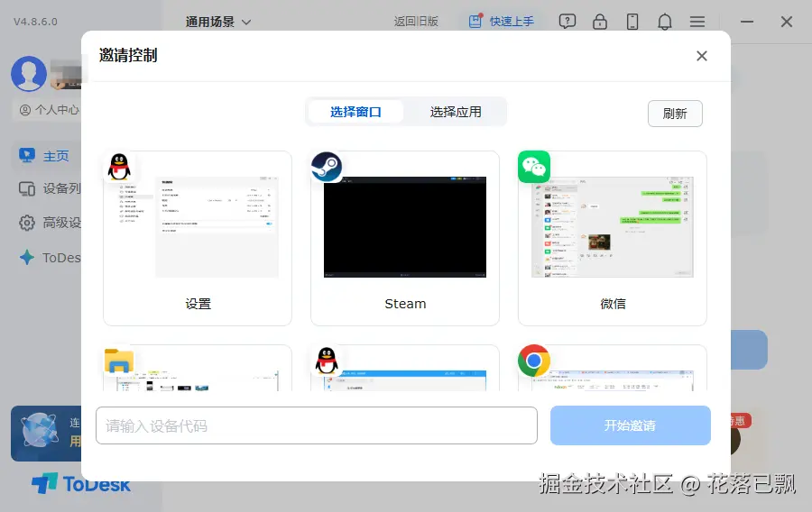Select the 微信 window thumbnail
Image resolution: width=812 pixels, height=512 pixels.
pyautogui.click(x=613, y=238)
